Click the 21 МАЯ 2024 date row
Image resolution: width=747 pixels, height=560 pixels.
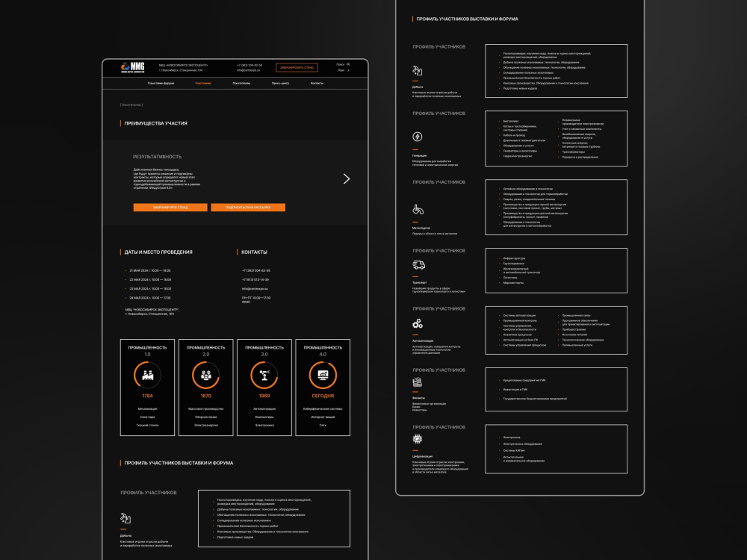150,270
